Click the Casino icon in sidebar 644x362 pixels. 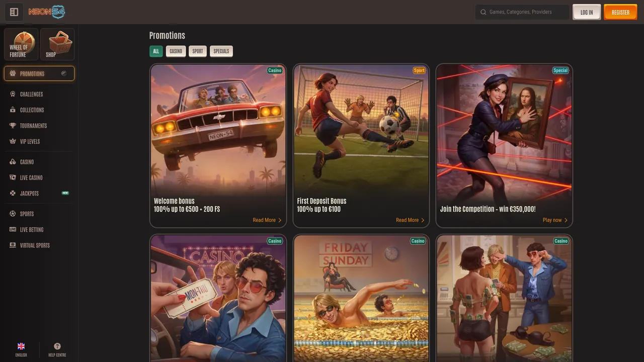[13, 162]
